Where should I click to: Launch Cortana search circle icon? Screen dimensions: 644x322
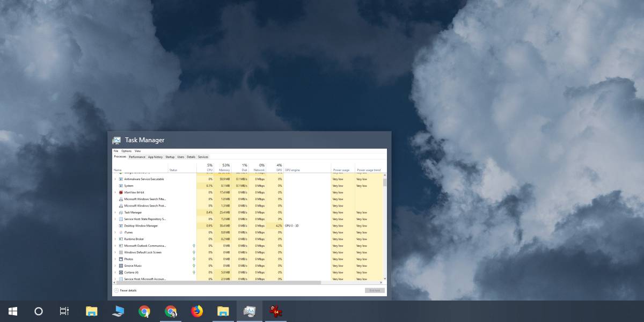click(39, 311)
